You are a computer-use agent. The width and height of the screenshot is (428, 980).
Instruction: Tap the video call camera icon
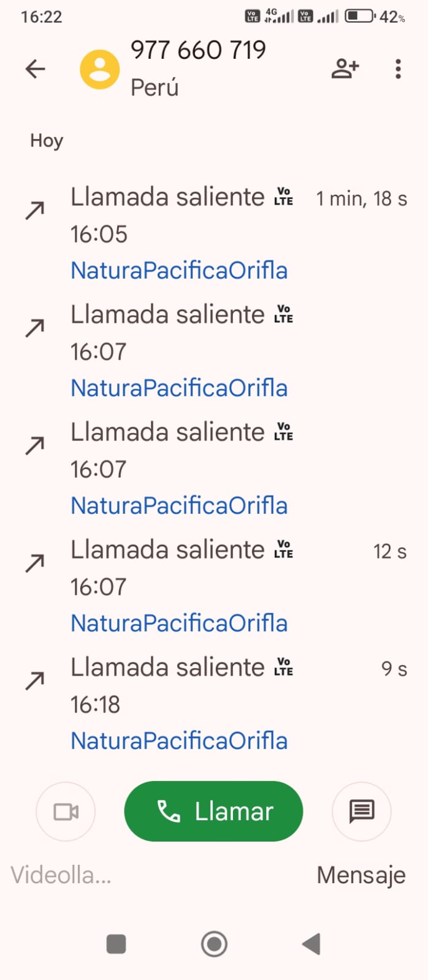tap(66, 812)
